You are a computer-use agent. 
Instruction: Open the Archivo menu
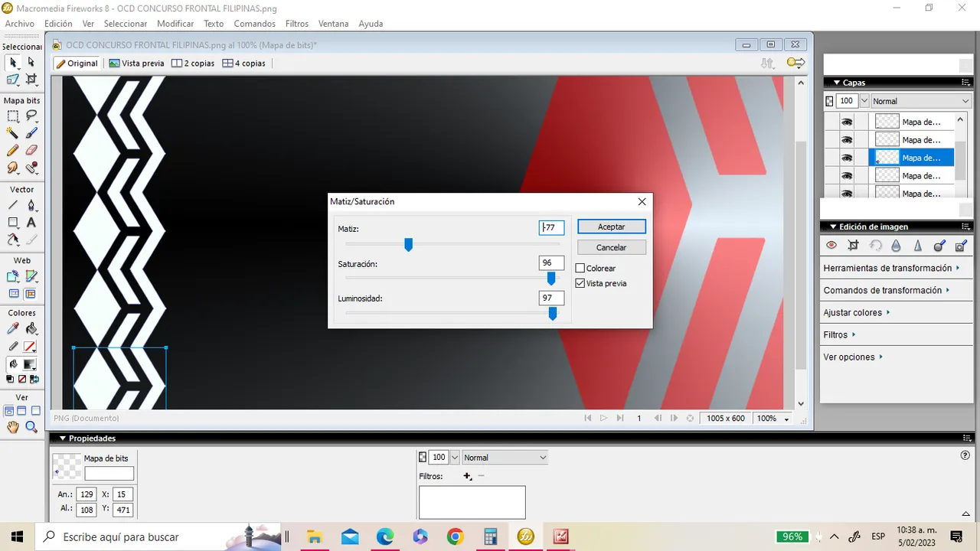pyautogui.click(x=20, y=24)
